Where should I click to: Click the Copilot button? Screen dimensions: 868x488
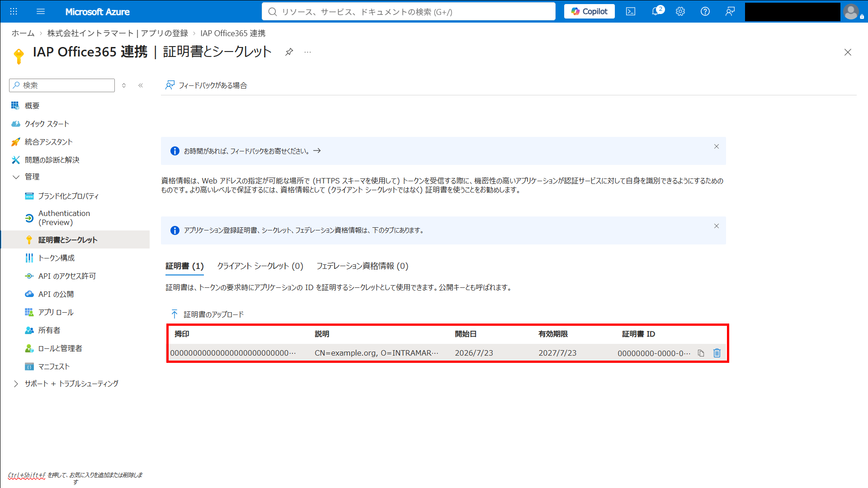[x=590, y=11]
